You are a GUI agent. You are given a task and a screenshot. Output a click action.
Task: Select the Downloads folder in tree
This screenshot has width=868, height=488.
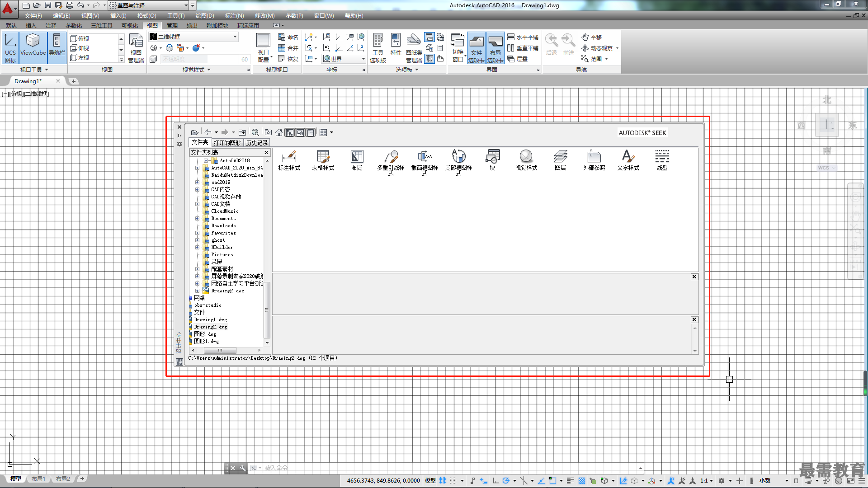coord(223,225)
